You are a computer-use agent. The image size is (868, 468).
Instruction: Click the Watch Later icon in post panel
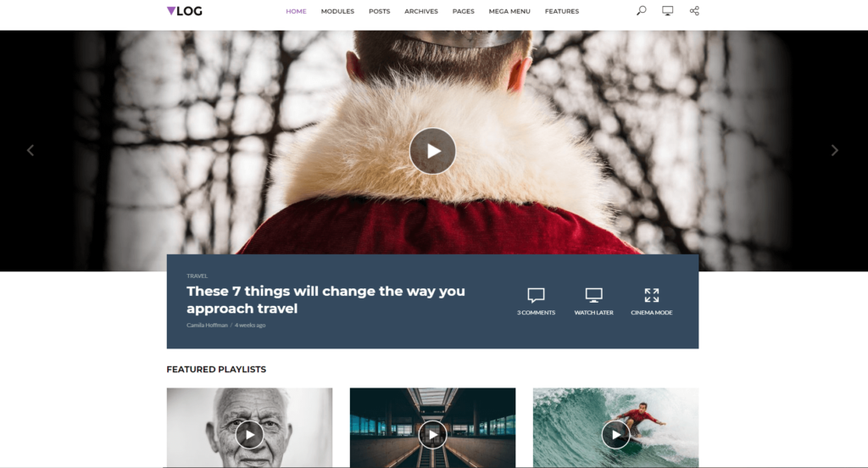[593, 295]
